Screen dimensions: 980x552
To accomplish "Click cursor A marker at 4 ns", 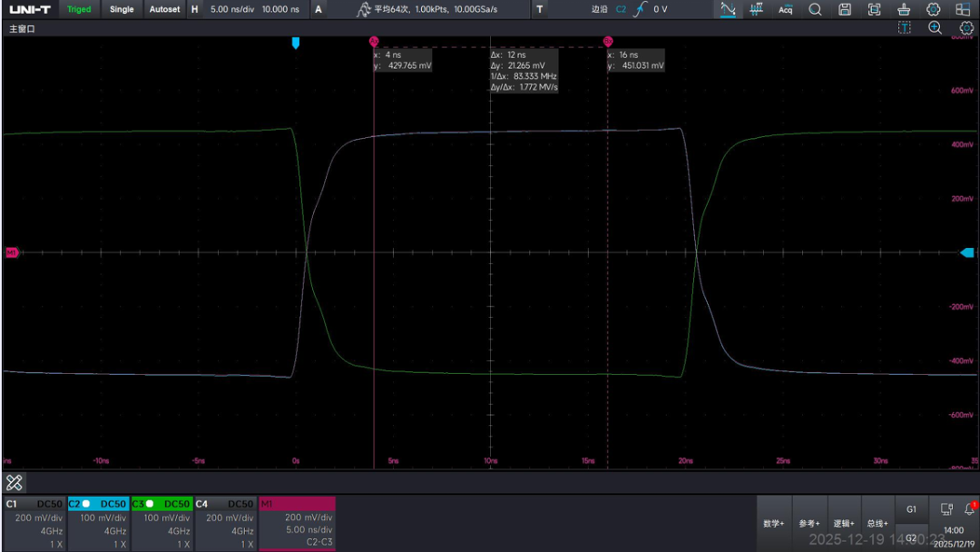I will coord(374,42).
